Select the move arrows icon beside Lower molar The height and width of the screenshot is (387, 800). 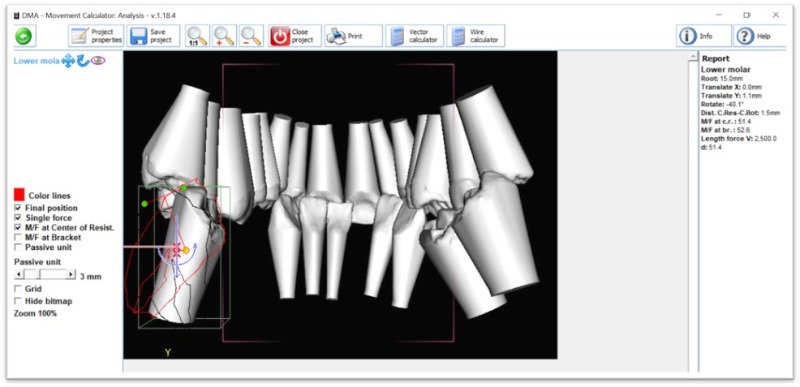pyautogui.click(x=68, y=61)
